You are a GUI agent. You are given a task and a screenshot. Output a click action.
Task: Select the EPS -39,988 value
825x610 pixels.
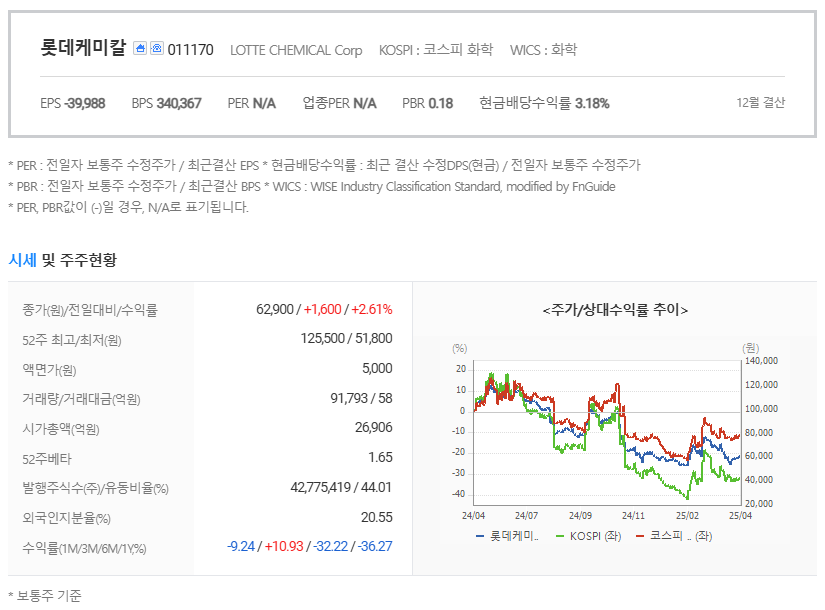[x=73, y=103]
